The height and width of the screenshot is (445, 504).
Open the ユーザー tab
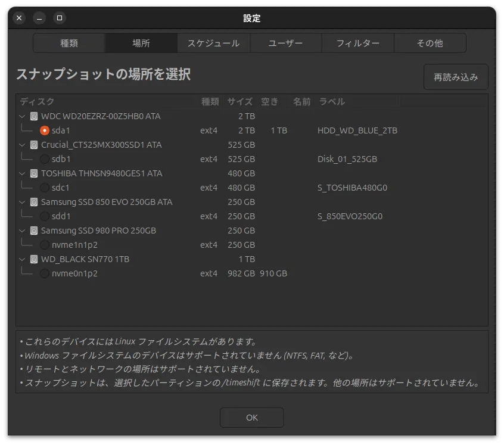coord(285,43)
